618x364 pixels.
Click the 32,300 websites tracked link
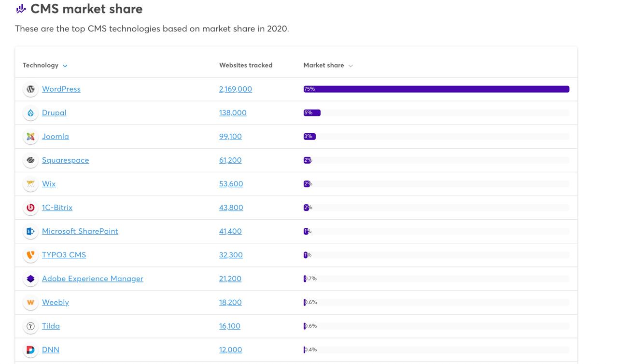click(x=231, y=254)
